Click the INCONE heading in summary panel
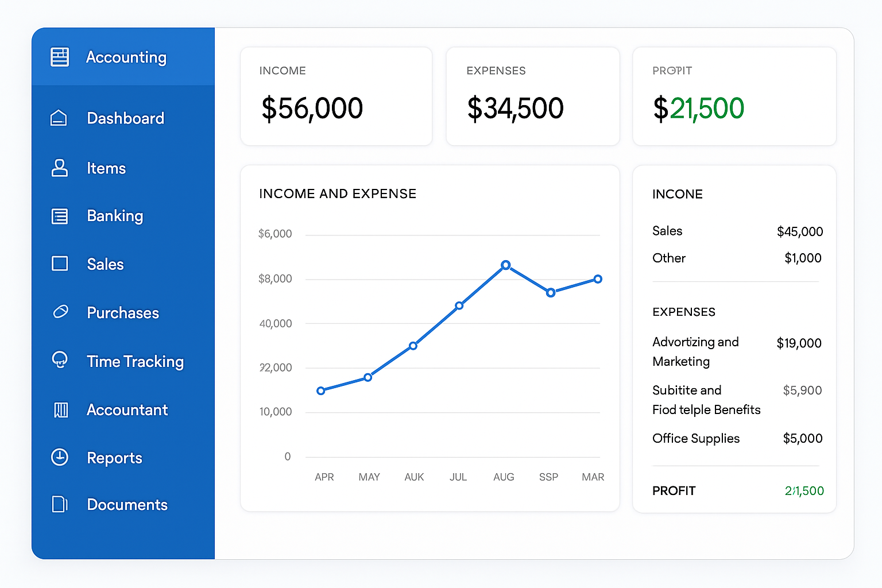The height and width of the screenshot is (588, 882). 677,194
